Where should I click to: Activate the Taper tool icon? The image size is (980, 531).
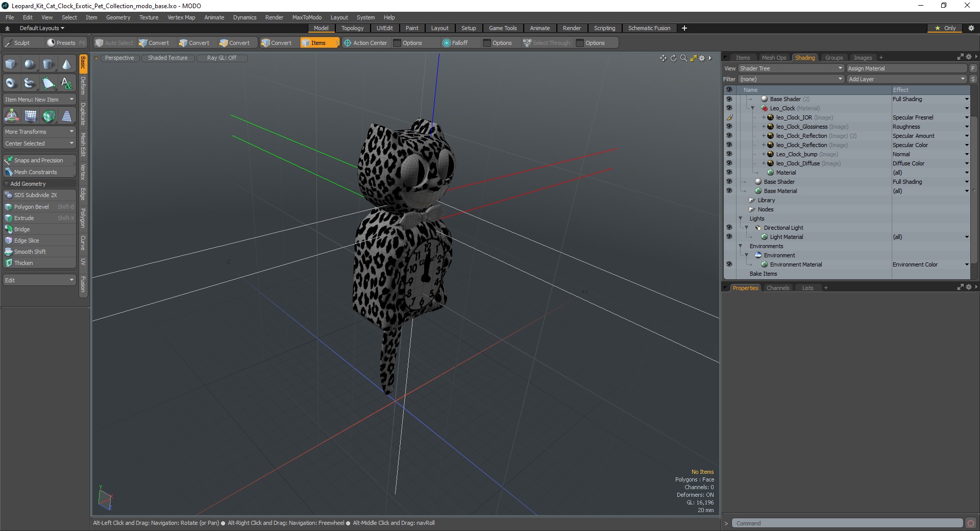point(67,116)
